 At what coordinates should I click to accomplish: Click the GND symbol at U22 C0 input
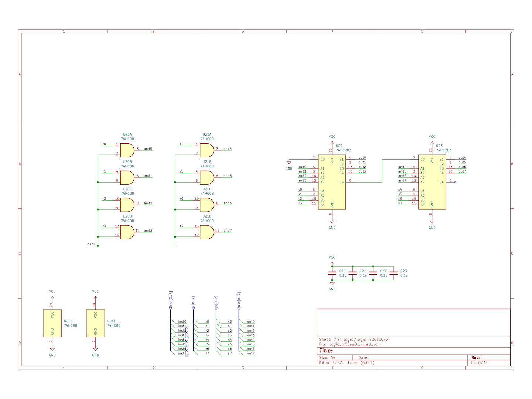tap(289, 163)
